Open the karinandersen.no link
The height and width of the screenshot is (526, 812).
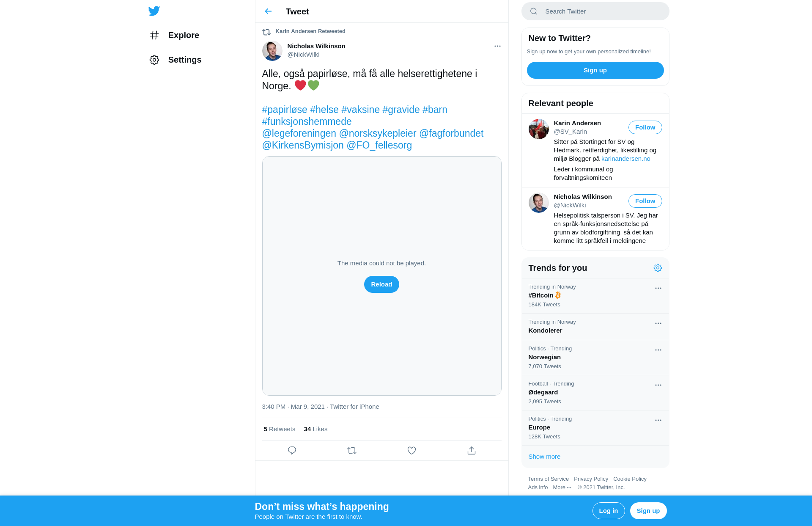pyautogui.click(x=626, y=159)
